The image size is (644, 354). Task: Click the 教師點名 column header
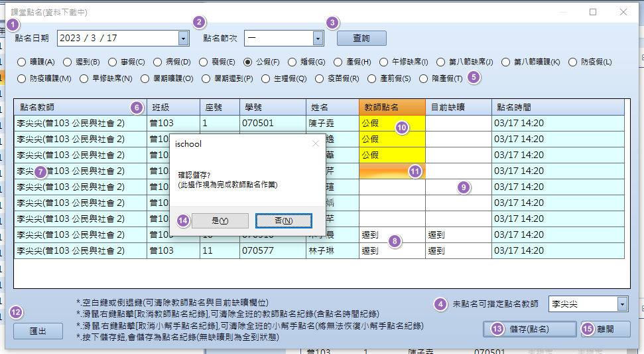coord(391,107)
